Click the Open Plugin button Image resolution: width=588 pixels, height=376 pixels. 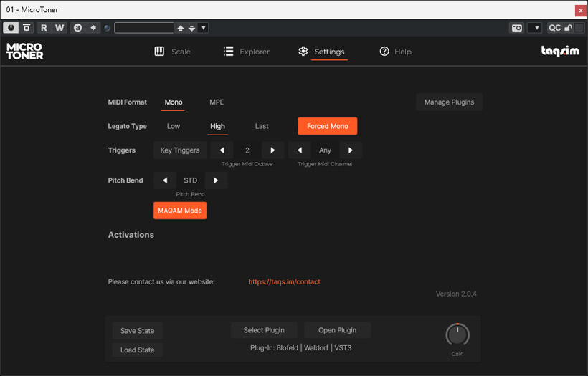(338, 330)
